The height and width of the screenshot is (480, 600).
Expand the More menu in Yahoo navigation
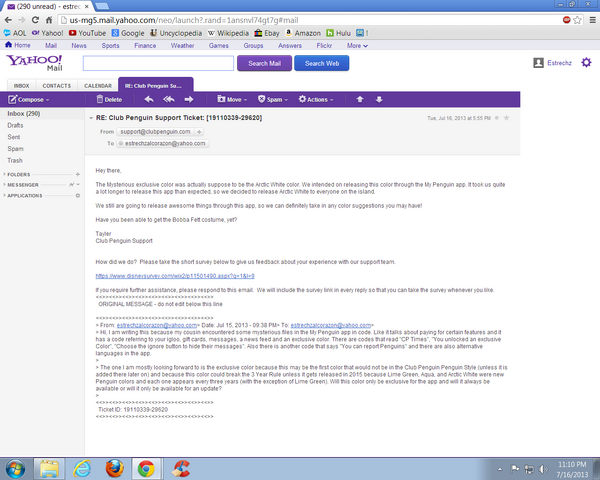(x=357, y=46)
